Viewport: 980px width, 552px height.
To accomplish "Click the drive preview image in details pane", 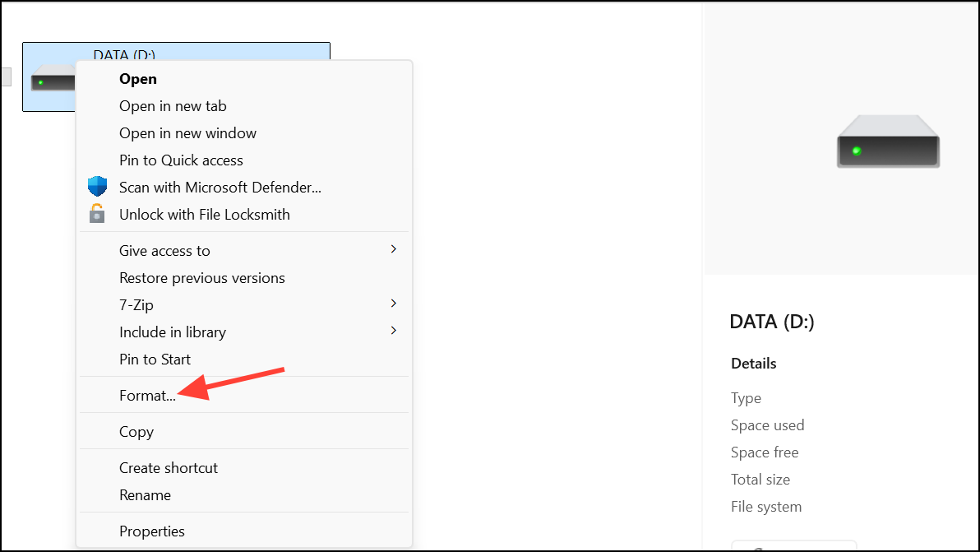I will click(888, 141).
